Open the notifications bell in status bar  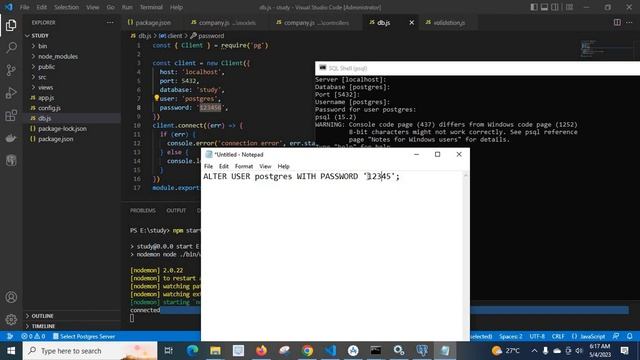[630, 336]
